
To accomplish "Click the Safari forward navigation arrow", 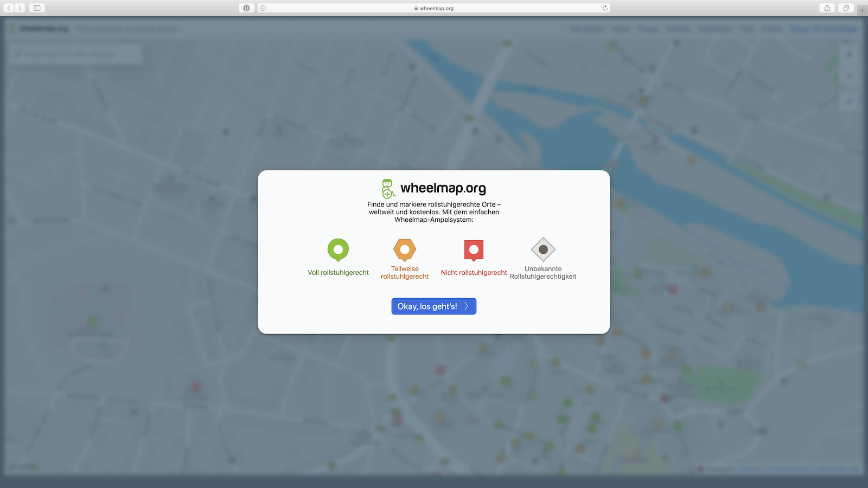I will [x=20, y=8].
